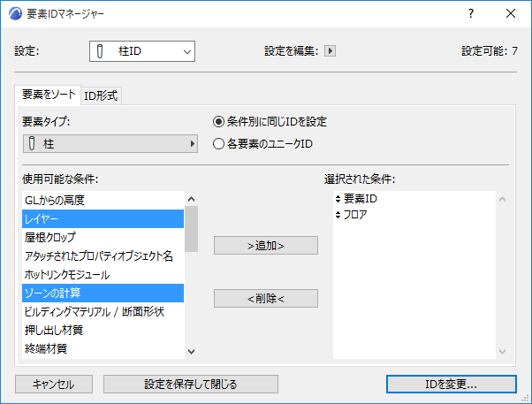Click the <削除< button
Screen dimensions: 532x404
(266, 299)
